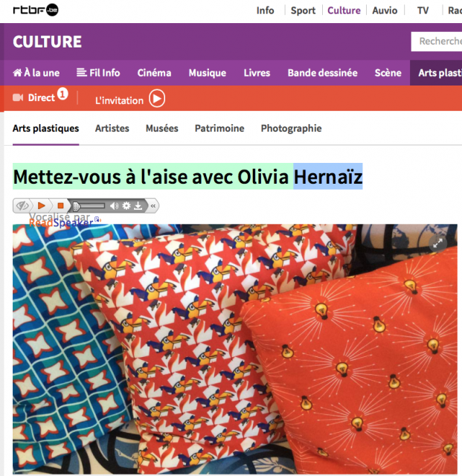462x476 pixels.
Task: Download the audio via ReadSpeaker download icon
Action: point(138,206)
